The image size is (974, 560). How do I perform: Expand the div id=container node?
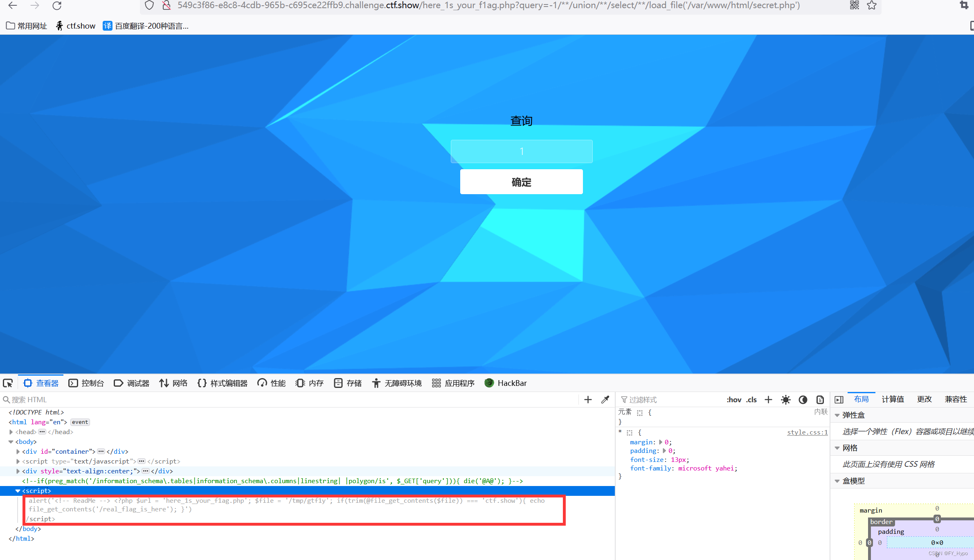(18, 452)
